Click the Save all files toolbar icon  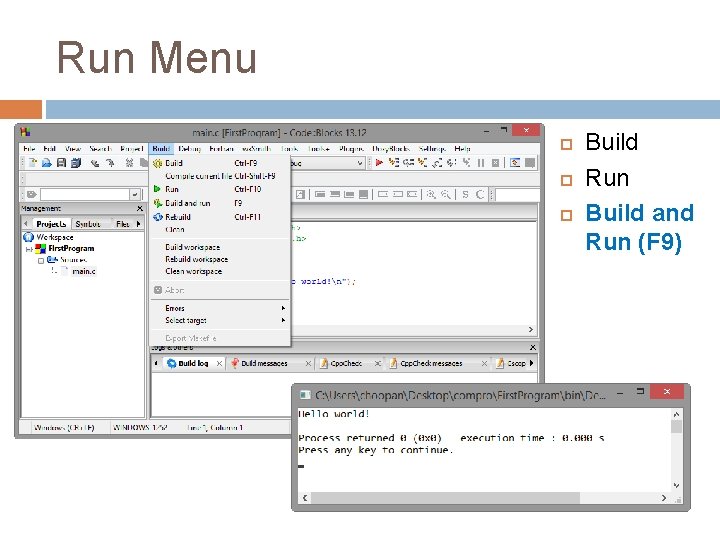[76, 163]
